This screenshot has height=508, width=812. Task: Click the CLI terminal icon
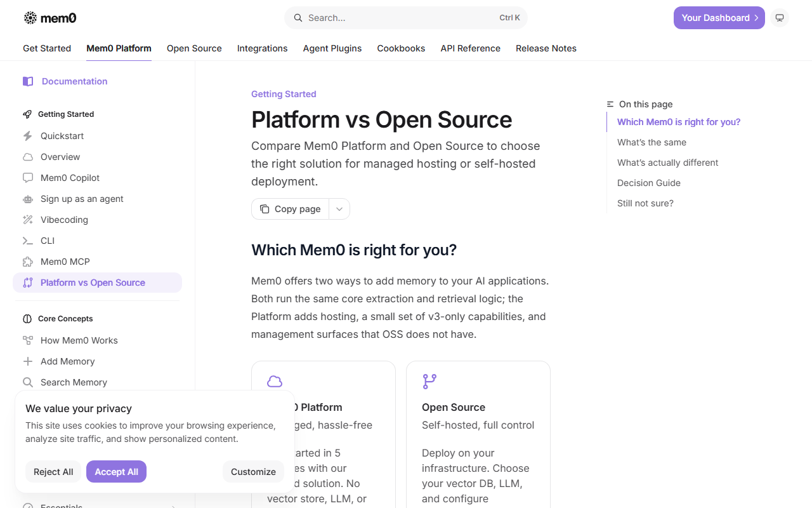pos(28,241)
